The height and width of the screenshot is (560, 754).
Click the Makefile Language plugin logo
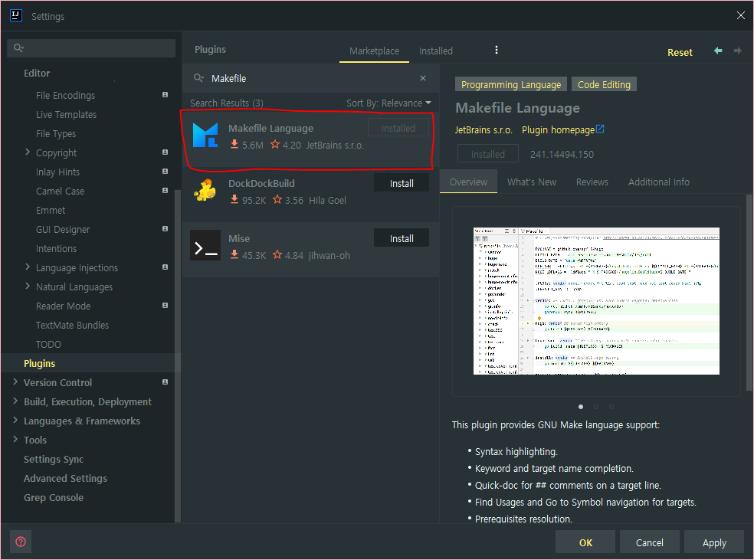coord(205,135)
